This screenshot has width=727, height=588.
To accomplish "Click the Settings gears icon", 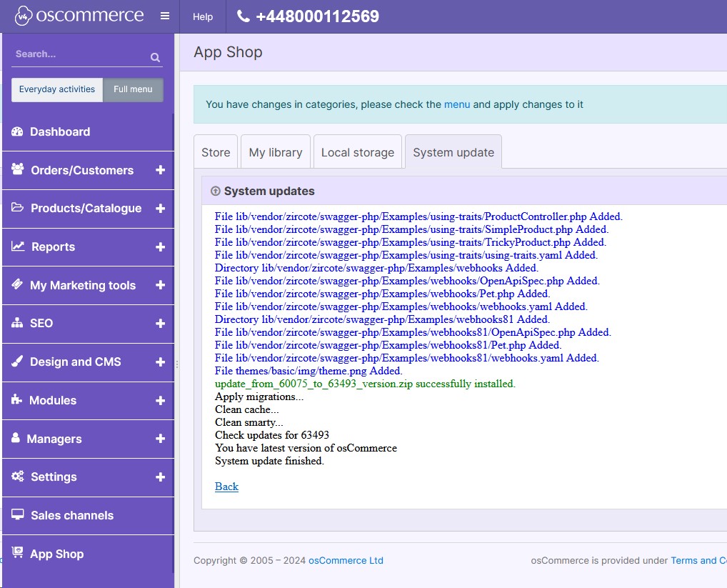I will 18,477.
